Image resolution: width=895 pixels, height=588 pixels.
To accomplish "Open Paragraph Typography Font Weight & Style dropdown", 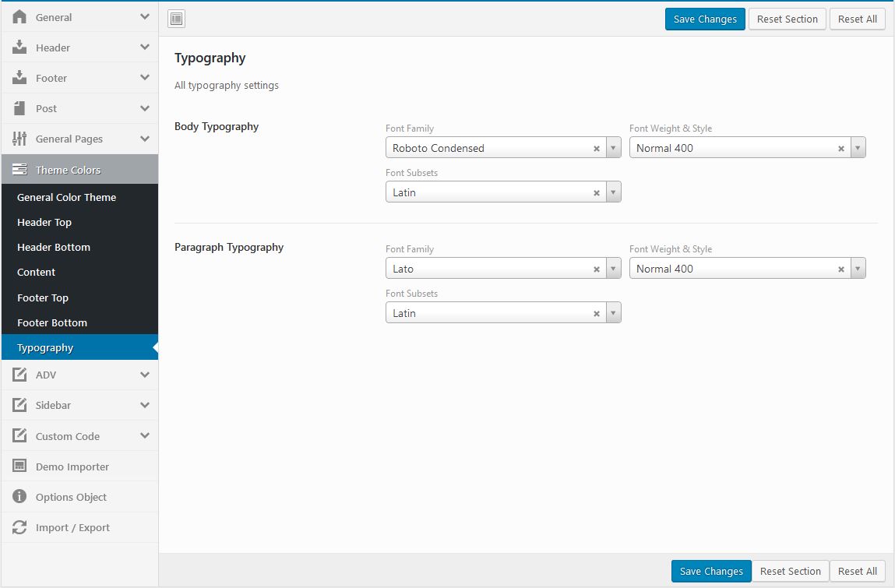I will click(858, 269).
